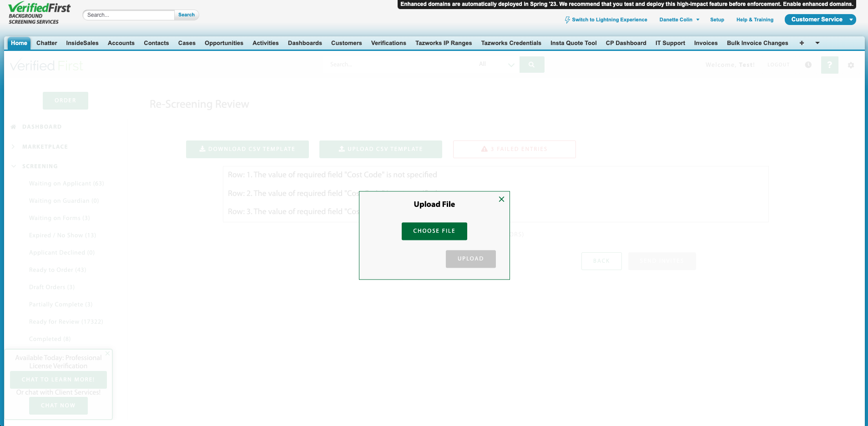868x426 pixels.
Task: Switch to Lightning Experience link
Action: [x=606, y=20]
